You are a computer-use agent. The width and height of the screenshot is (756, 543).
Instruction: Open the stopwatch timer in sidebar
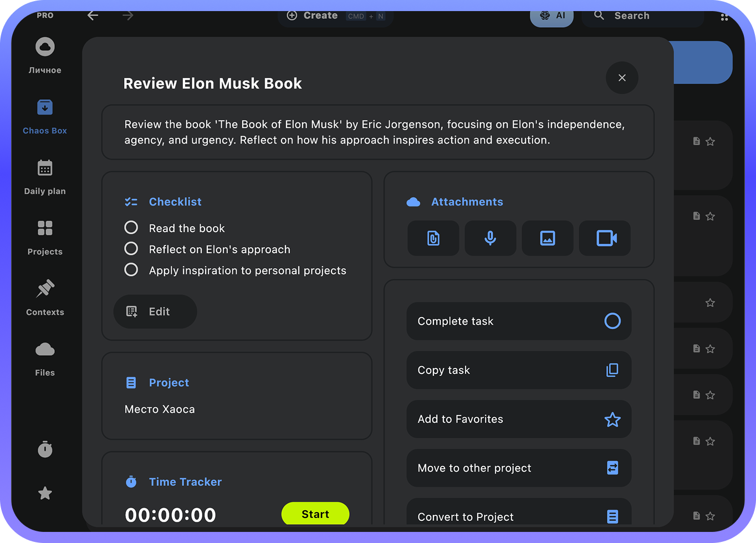[45, 449]
